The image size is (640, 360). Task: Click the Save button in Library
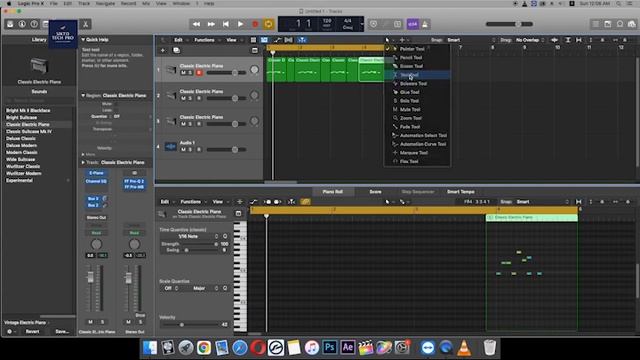point(62,331)
